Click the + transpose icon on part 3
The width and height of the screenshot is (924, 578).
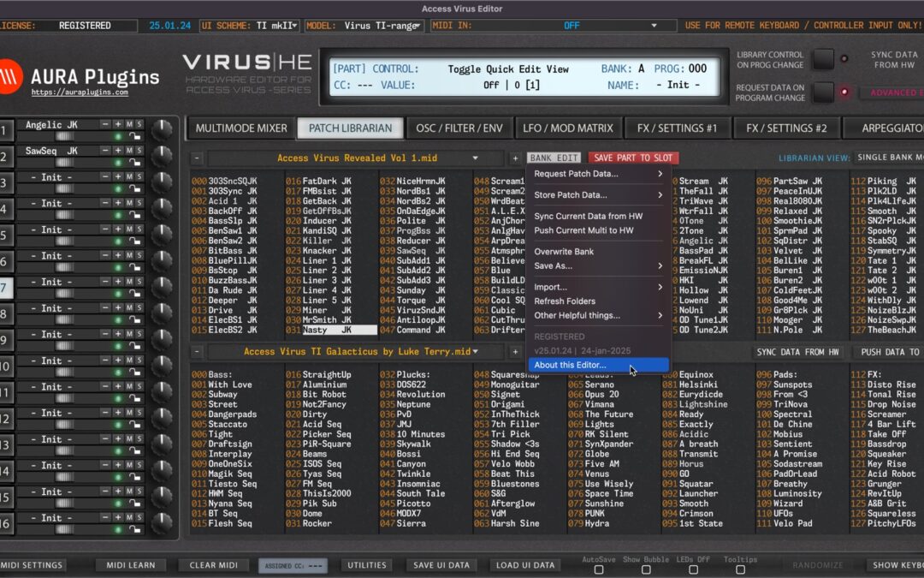click(117, 177)
